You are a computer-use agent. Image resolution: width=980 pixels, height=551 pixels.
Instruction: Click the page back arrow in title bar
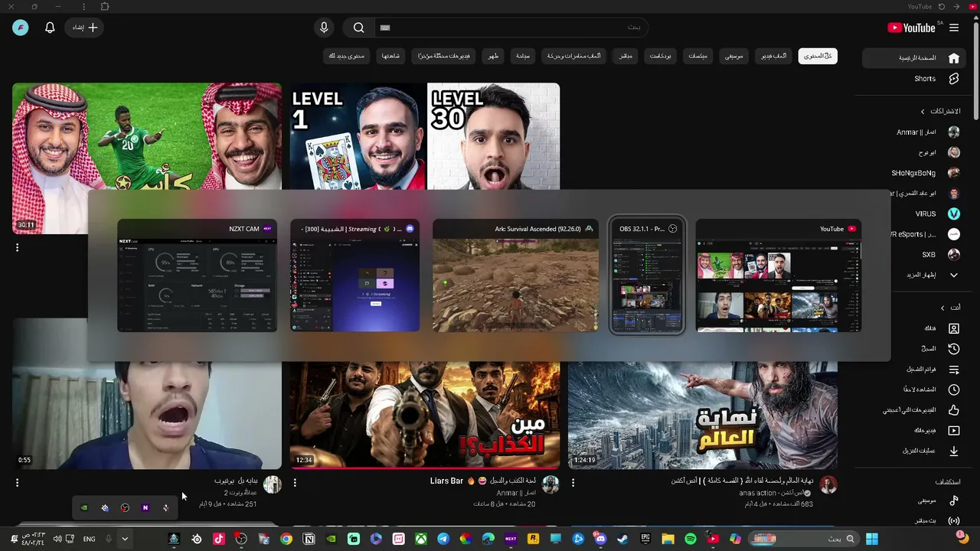pyautogui.click(x=955, y=7)
